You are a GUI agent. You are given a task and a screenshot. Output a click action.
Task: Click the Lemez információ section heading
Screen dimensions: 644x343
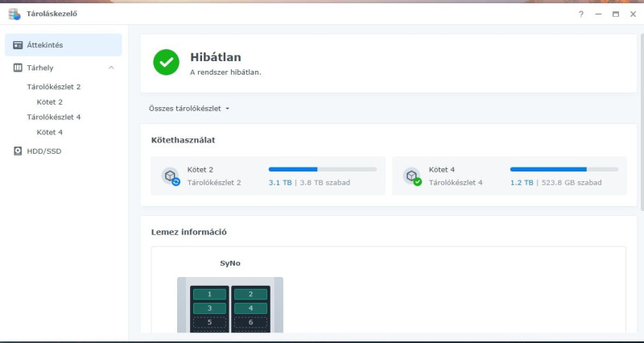tap(189, 232)
